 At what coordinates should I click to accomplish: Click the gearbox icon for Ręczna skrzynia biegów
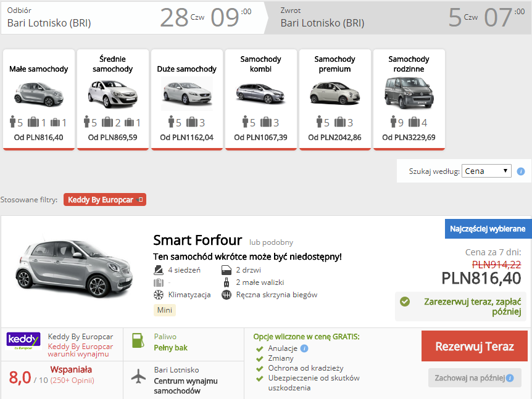pyautogui.click(x=227, y=295)
